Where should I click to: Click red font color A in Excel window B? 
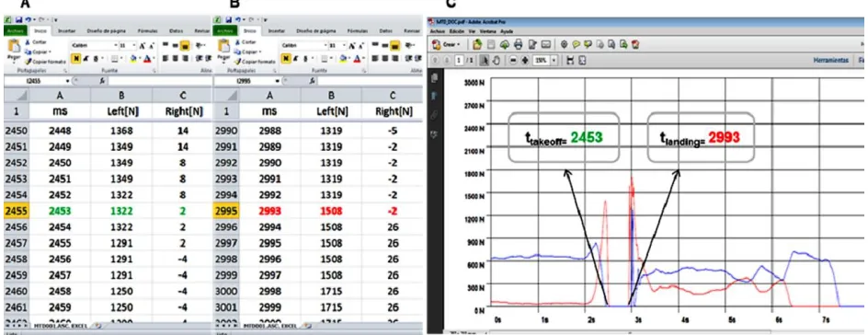(x=357, y=59)
